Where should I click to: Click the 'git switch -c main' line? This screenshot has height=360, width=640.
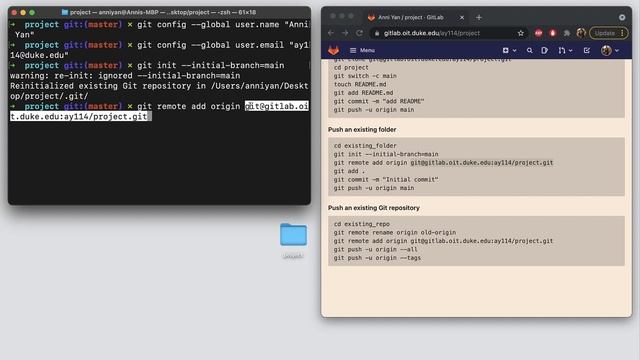365,76
